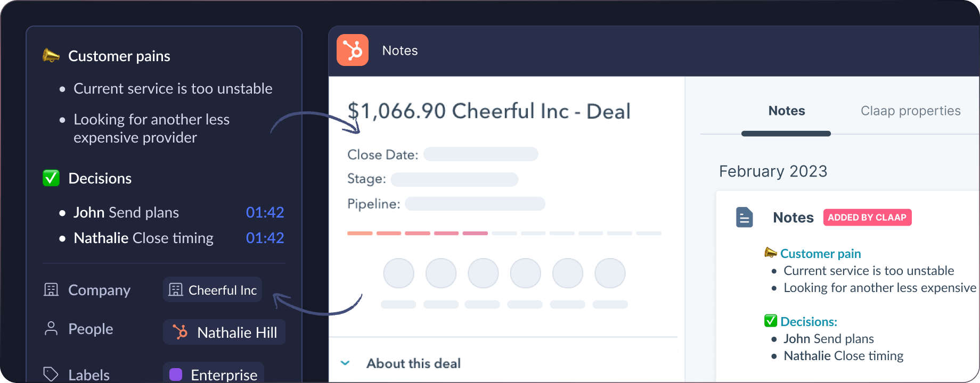The image size is (980, 383).
Task: Click the megaphone icon beside Customer pains
Action: (x=51, y=55)
